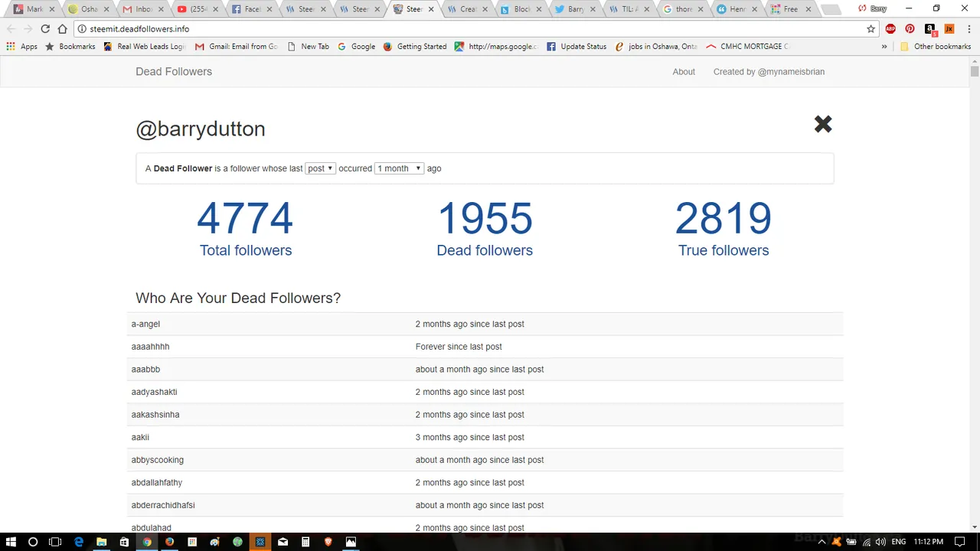Expand the '1 month' time period dropdown
This screenshot has height=551, width=980.
399,168
